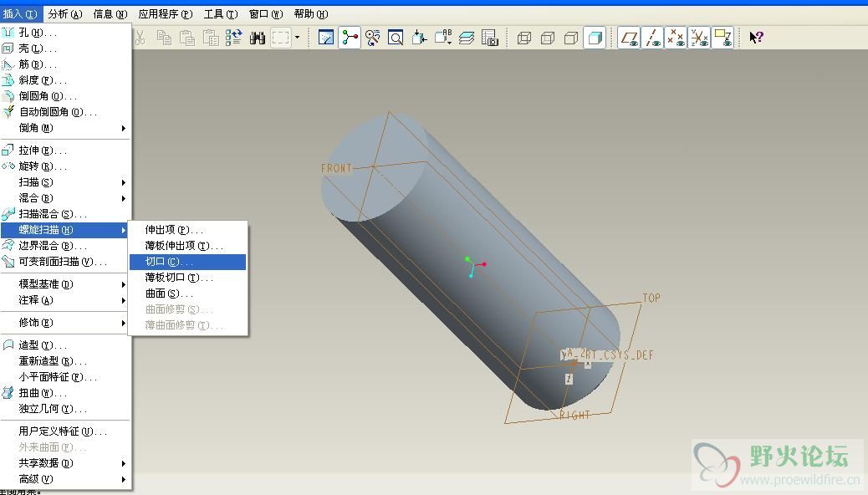Click the Auto Round icon beside 自动倒圆角
The width and height of the screenshot is (868, 495).
click(8, 112)
